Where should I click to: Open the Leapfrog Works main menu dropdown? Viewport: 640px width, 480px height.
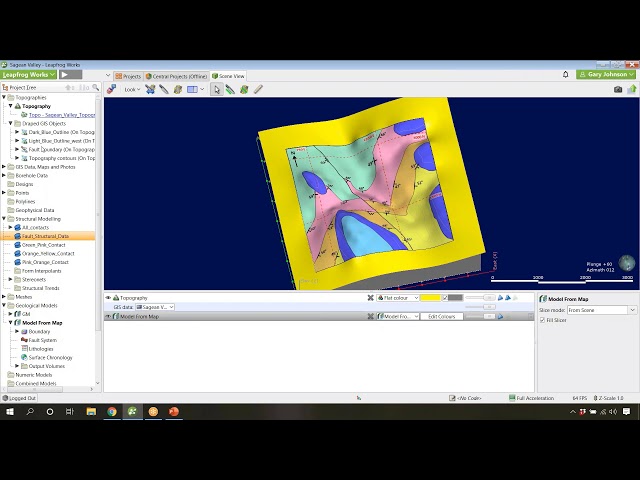point(28,74)
